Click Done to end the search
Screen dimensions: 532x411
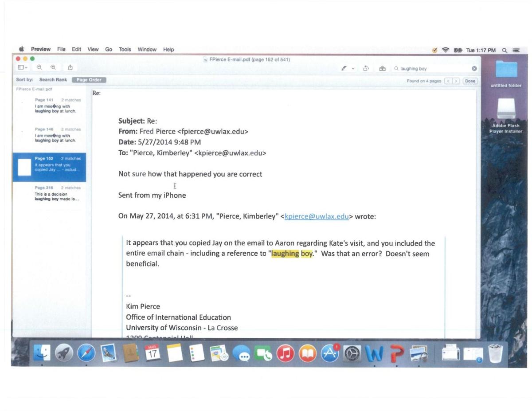tap(470, 81)
